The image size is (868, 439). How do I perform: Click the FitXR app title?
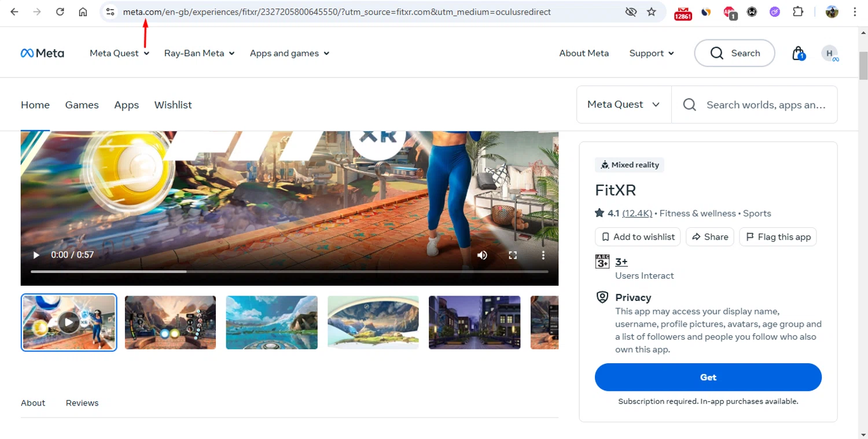616,190
